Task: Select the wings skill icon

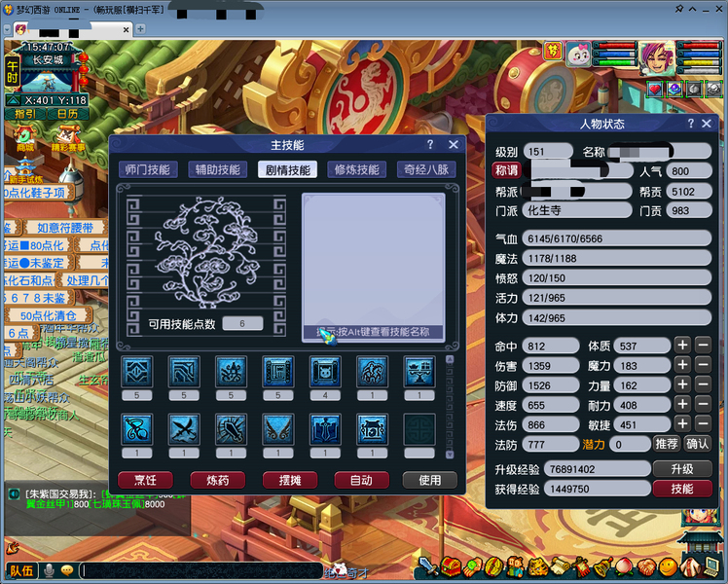Action: [277, 429]
